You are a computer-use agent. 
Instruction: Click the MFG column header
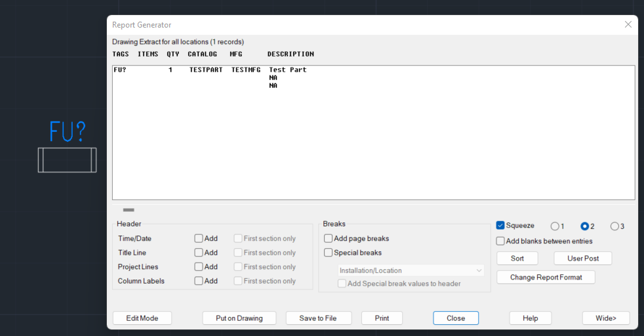point(236,54)
